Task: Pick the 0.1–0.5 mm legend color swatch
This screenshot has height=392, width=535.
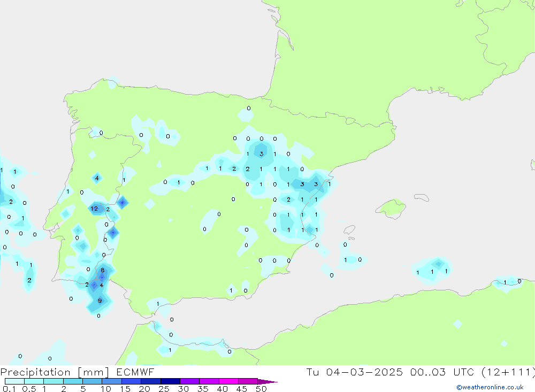Action: point(14,381)
